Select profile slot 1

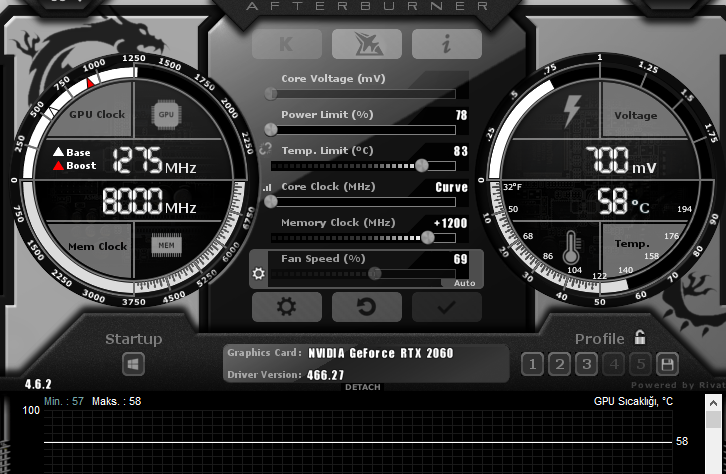point(532,364)
